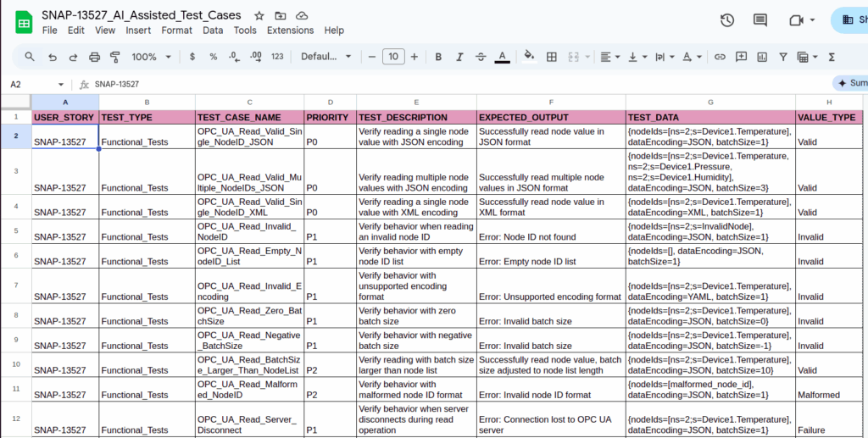Open the Extensions menu
Screen dimensions: 868x438
290,30
